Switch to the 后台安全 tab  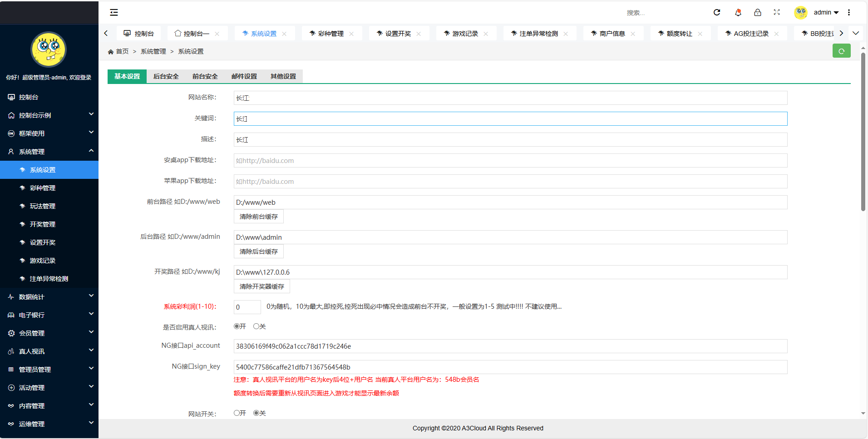[166, 77]
